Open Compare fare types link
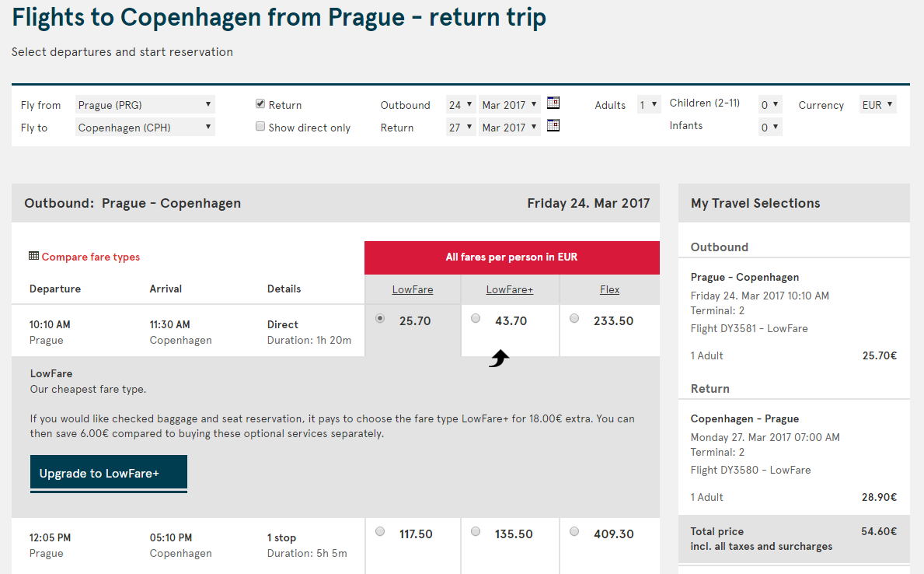 click(x=91, y=257)
